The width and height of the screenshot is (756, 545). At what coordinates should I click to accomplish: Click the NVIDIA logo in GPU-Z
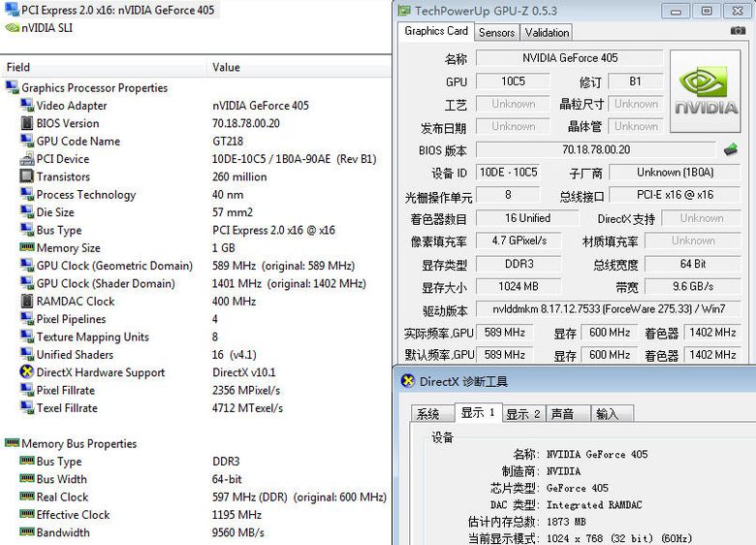point(706,91)
